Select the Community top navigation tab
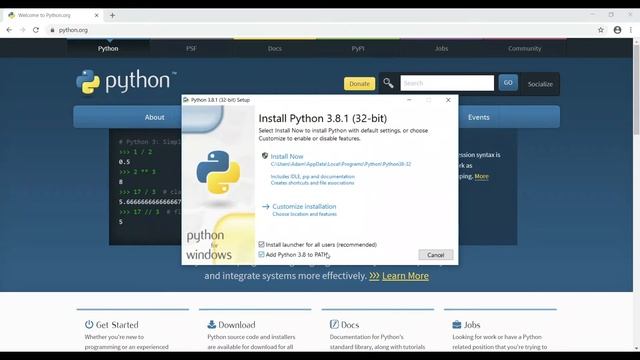This screenshot has width=640, height=360. (524, 49)
